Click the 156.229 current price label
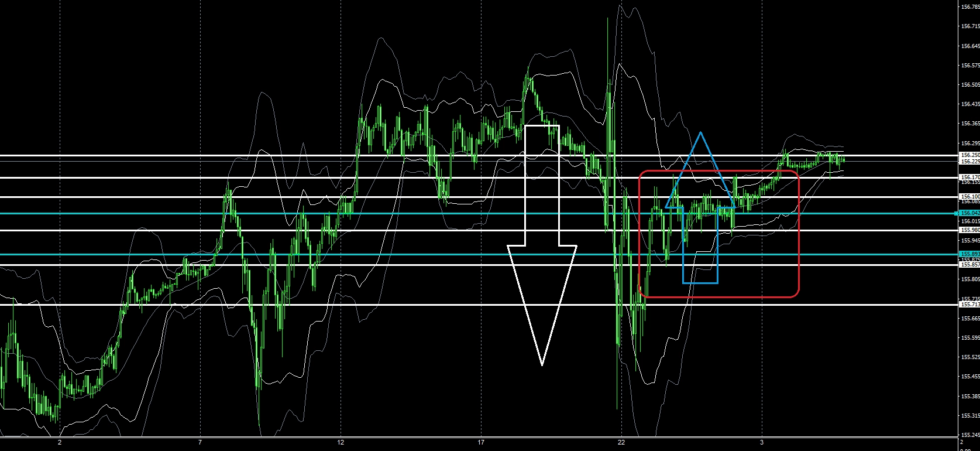This screenshot has width=980, height=451. coord(969,161)
